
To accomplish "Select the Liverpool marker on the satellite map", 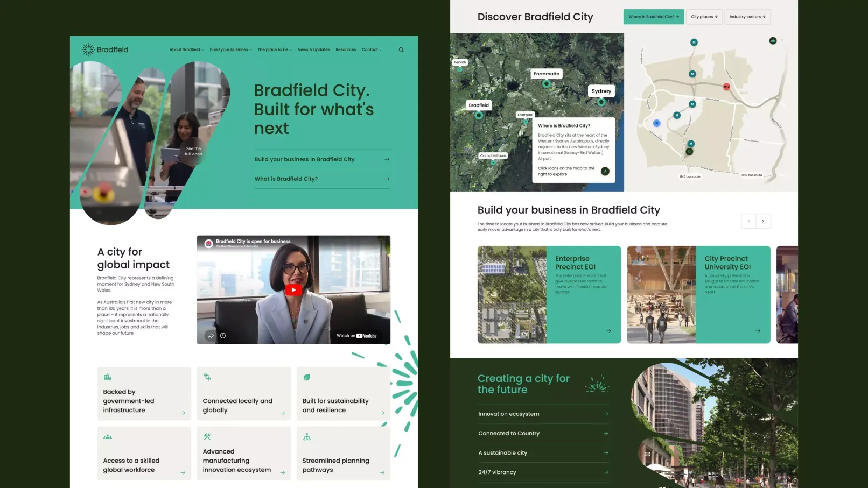I will click(526, 122).
